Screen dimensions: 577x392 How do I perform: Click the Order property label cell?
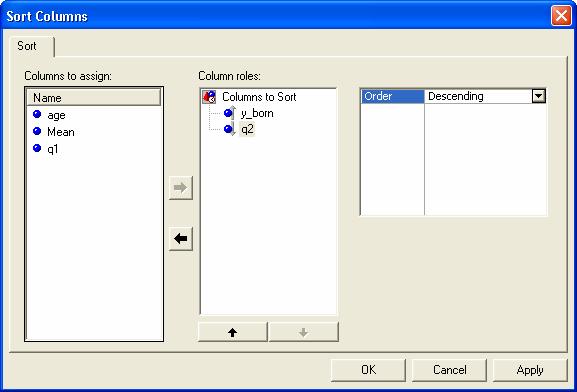393,96
